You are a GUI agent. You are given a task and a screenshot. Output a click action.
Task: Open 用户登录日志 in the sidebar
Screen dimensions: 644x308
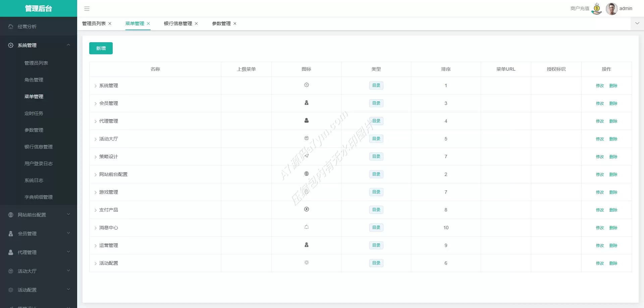39,164
